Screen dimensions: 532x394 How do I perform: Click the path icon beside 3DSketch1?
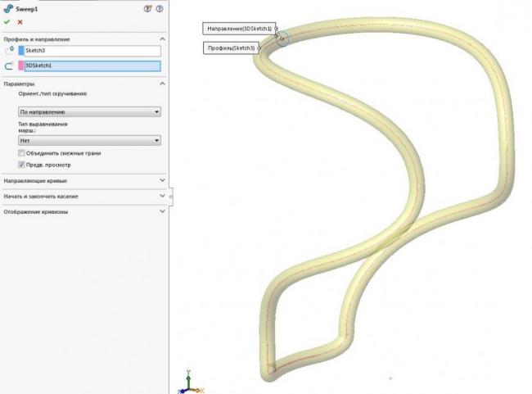[9, 66]
